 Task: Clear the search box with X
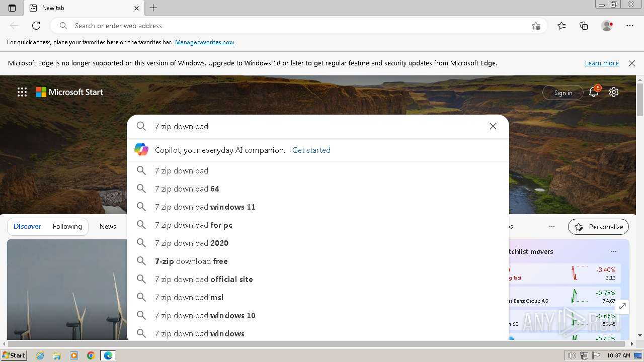point(493,126)
